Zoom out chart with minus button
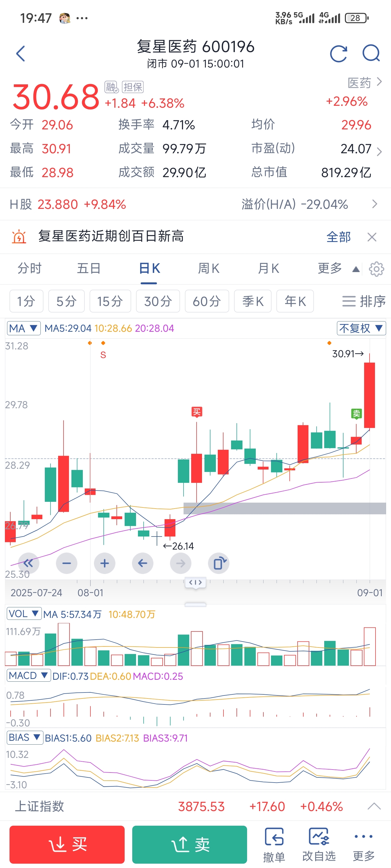391x868 pixels. (67, 563)
